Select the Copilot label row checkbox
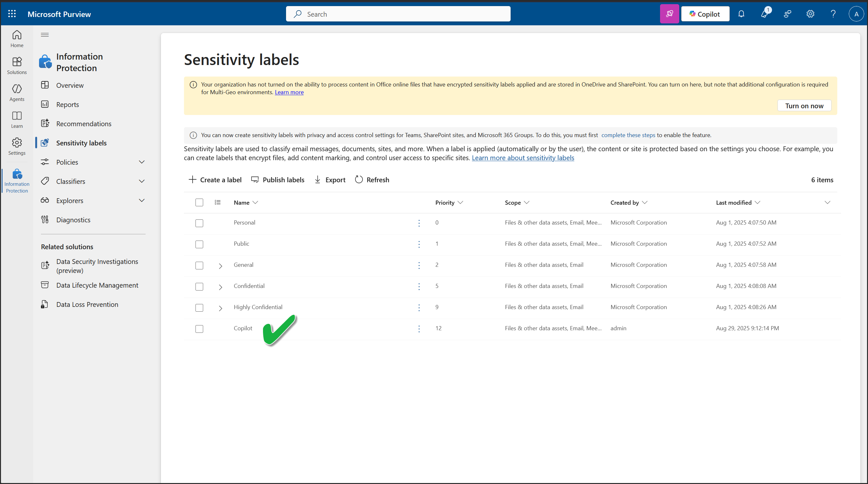Screen dimensions: 868x484 click(x=199, y=329)
